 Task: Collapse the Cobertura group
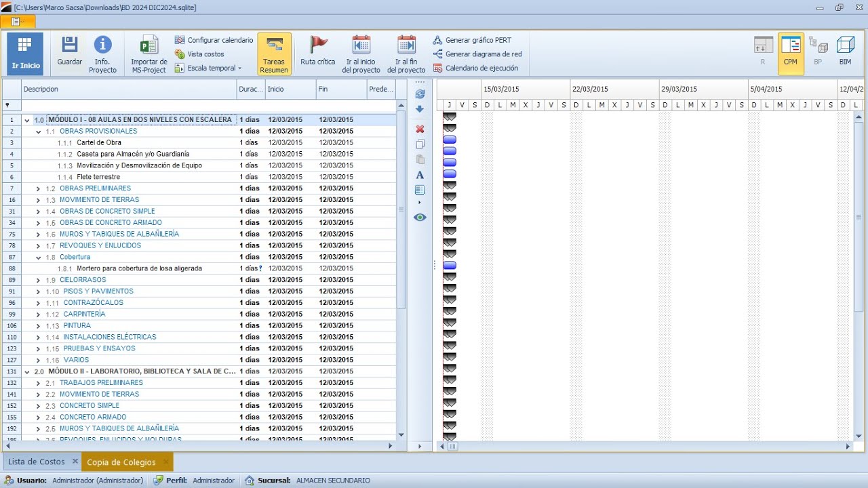[x=39, y=258]
